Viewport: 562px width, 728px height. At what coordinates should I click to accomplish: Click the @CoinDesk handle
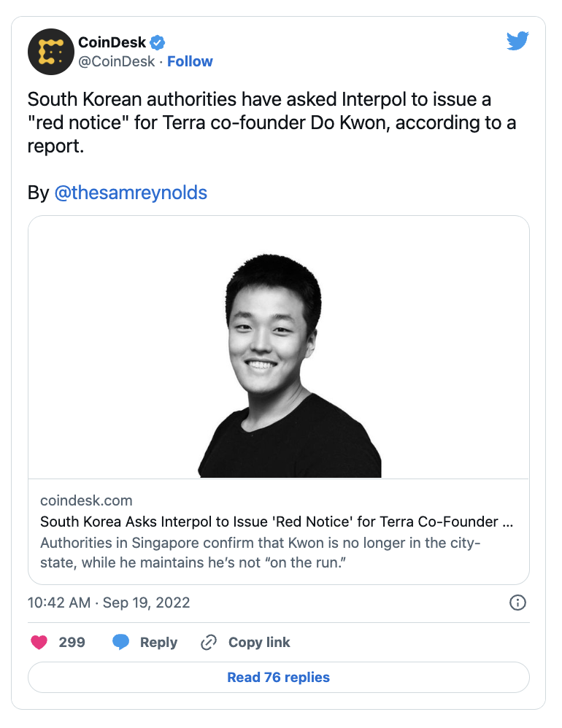click(117, 62)
